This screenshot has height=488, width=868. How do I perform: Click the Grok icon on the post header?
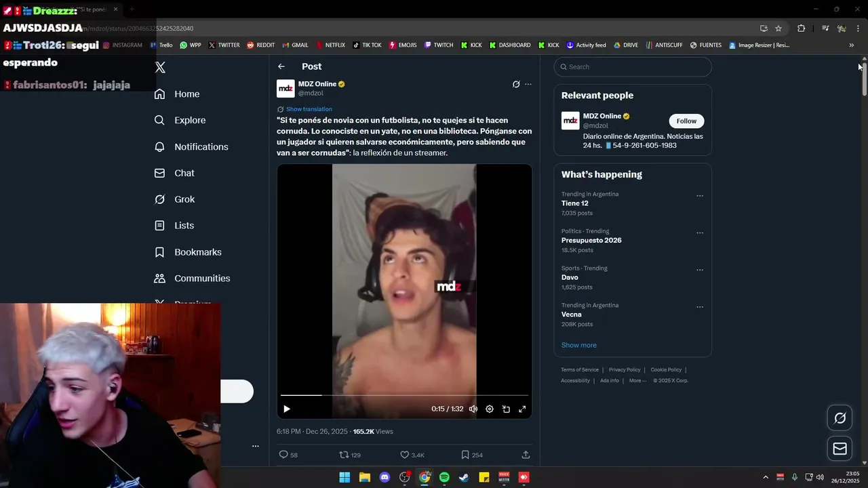[x=516, y=85]
